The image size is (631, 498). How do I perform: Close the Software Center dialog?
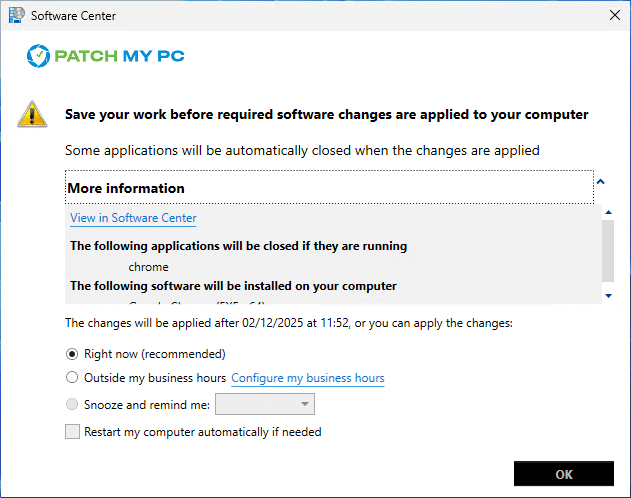[612, 15]
